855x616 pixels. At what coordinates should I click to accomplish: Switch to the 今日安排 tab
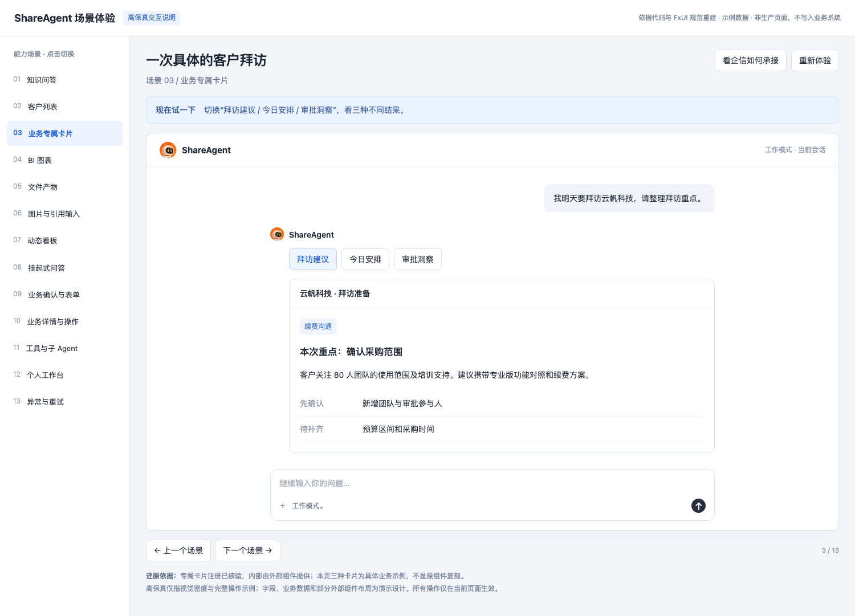(x=365, y=259)
